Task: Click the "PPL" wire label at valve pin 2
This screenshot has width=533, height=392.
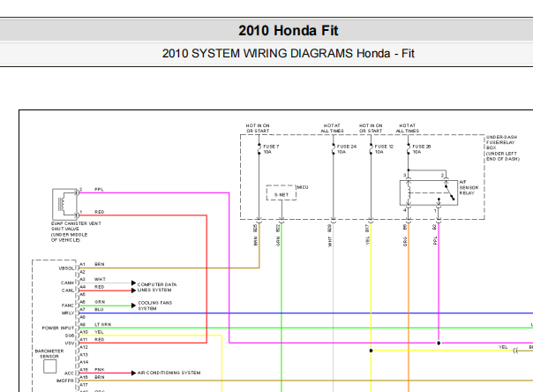Action: click(x=99, y=189)
